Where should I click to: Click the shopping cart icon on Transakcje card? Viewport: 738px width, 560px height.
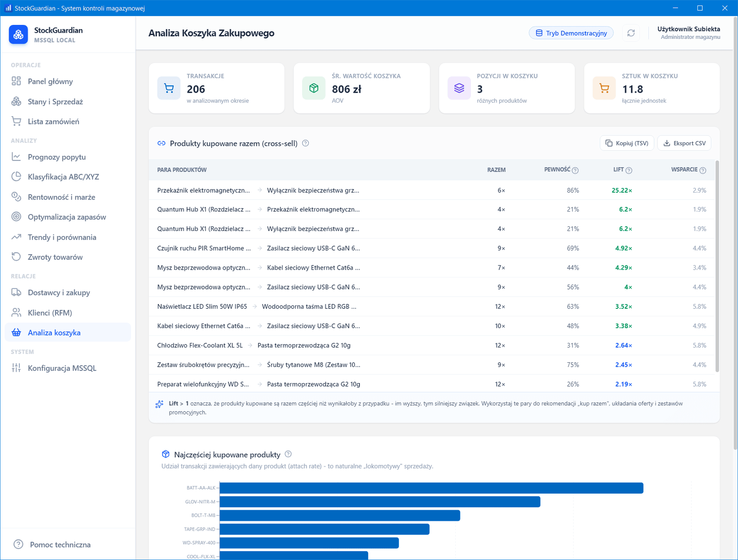[x=169, y=88]
